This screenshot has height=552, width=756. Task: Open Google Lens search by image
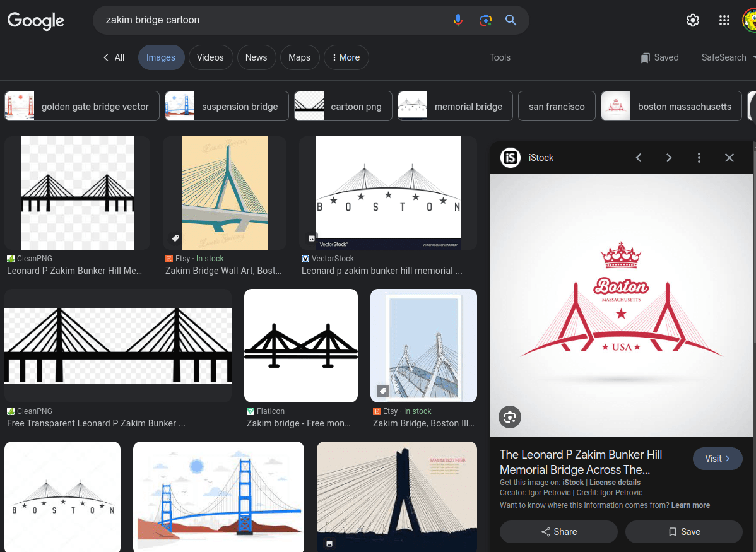(485, 20)
